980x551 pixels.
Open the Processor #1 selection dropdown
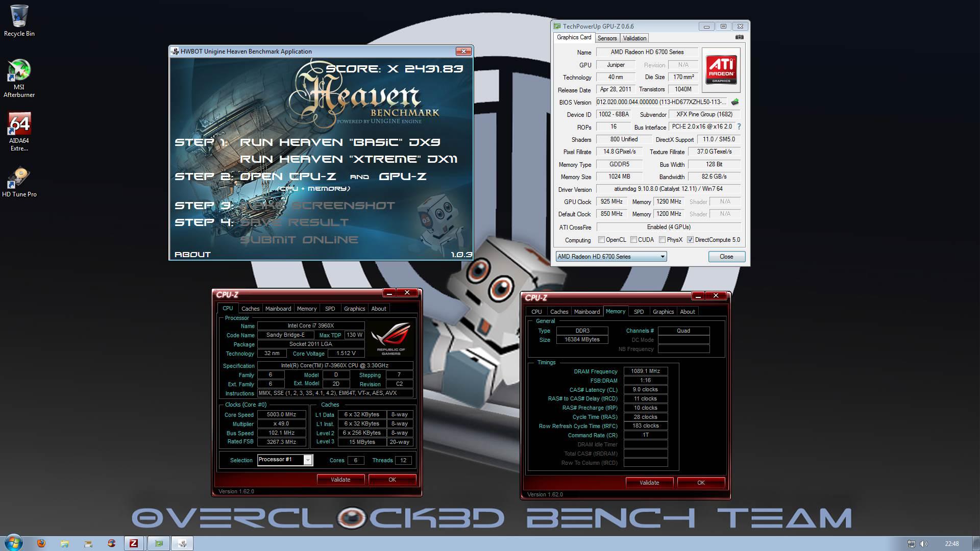pos(285,460)
